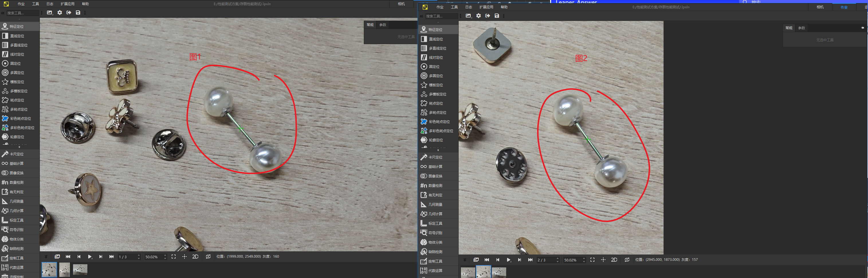Open 工具 menu in left window
This screenshot has width=868, height=278.
coord(36,4)
